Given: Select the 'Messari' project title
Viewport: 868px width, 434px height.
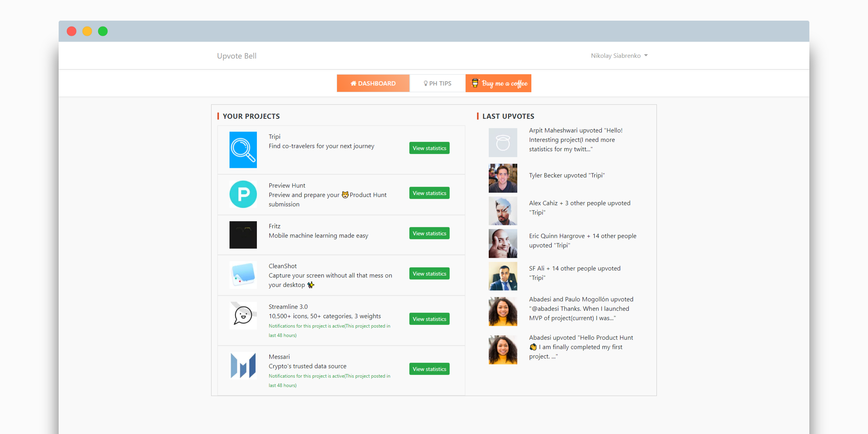Looking at the screenshot, I should click(x=279, y=357).
